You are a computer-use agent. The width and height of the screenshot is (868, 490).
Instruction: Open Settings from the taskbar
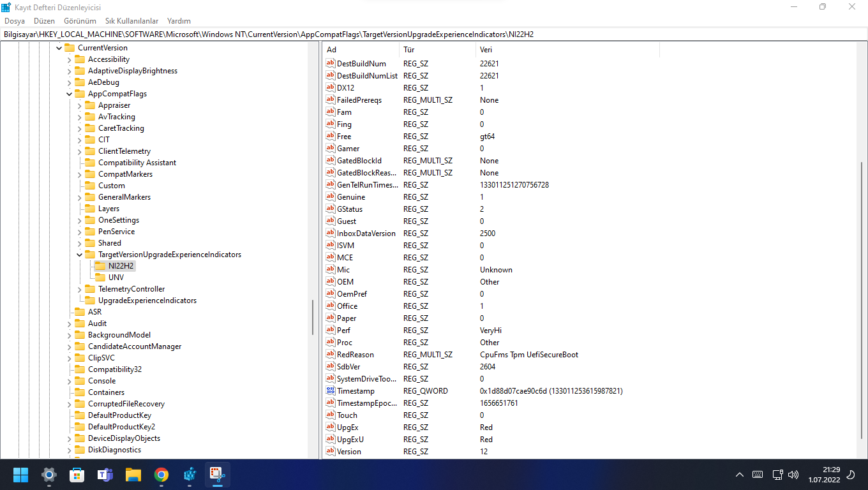tap(49, 475)
